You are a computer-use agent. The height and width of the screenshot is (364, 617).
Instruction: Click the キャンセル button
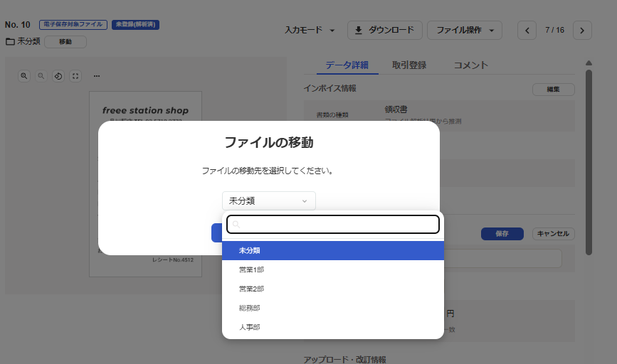click(x=553, y=233)
